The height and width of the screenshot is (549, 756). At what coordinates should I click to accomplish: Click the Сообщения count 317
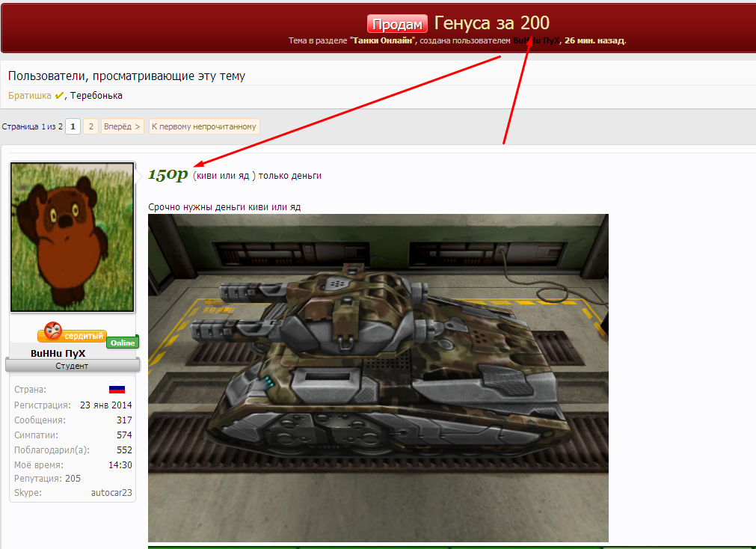[124, 420]
